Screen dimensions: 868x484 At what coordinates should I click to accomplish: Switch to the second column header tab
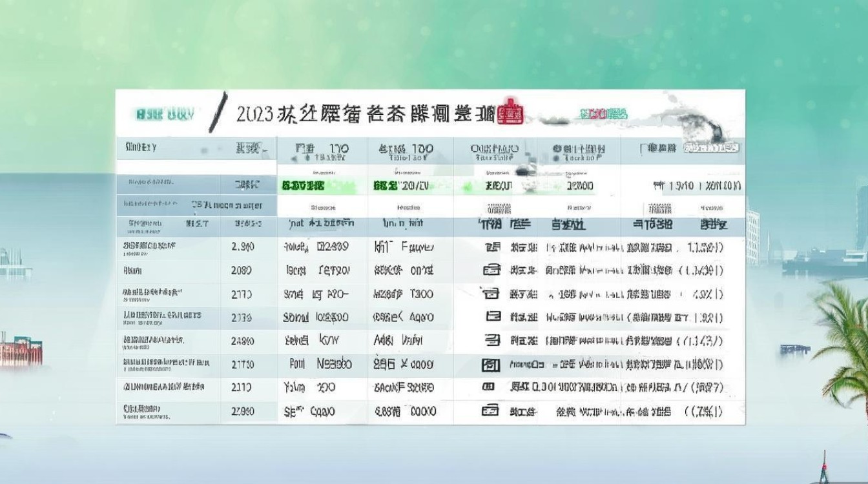click(x=247, y=146)
